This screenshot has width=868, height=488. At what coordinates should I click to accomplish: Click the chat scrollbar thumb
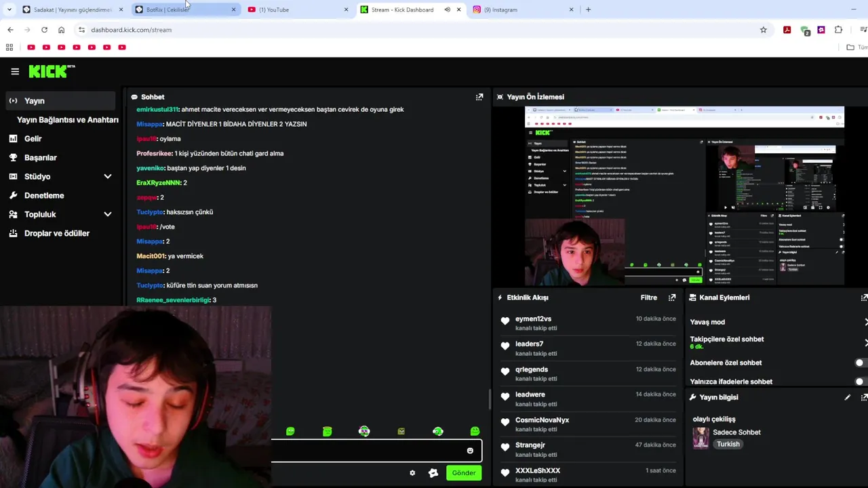click(490, 400)
